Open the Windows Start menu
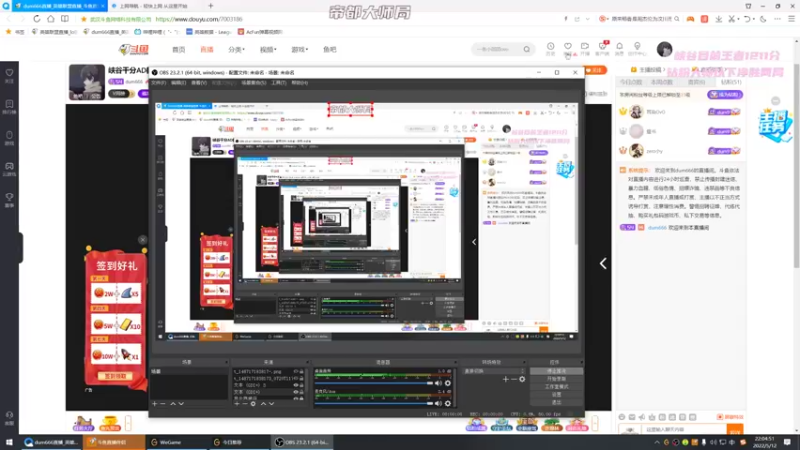Screen dimensions: 800x450 pyautogui.click(x=9, y=442)
